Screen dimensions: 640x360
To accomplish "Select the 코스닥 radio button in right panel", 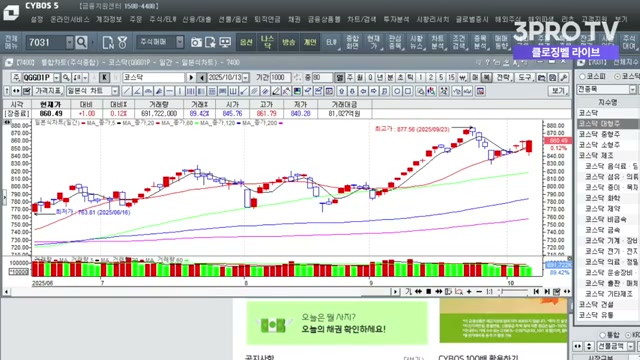I will [618, 76].
